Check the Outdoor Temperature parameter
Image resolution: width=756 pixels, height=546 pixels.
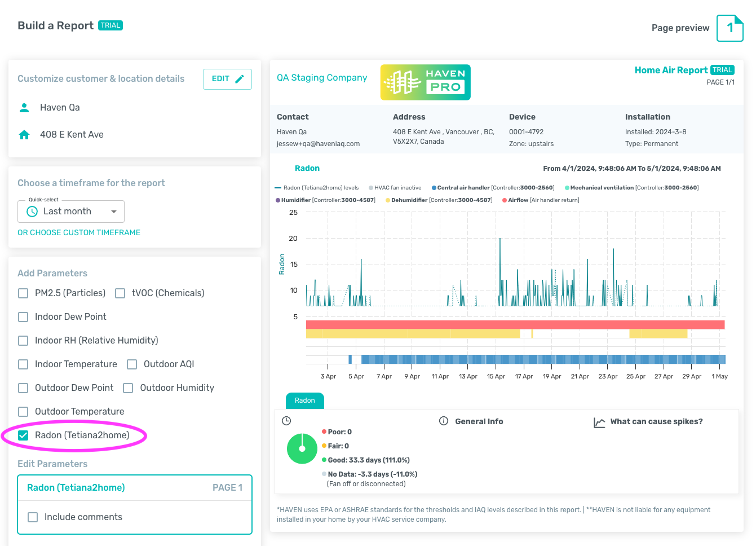coord(23,412)
